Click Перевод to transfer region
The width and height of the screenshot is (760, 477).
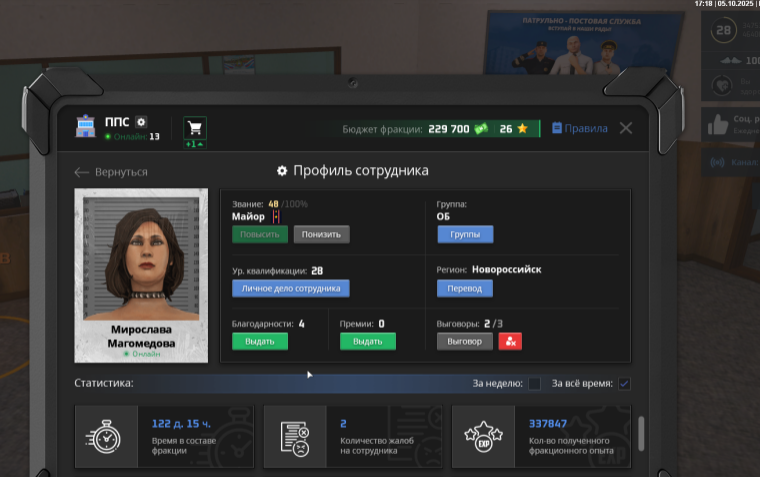(464, 288)
